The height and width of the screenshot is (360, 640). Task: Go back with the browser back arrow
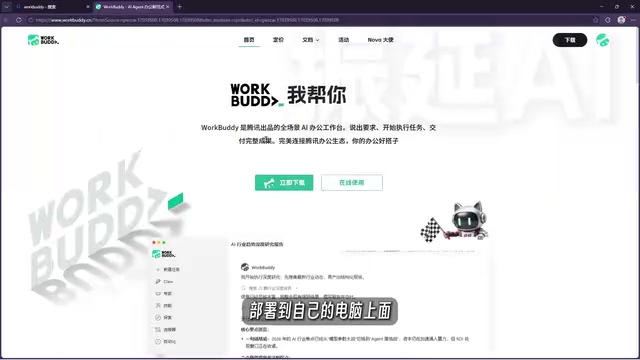tap(6, 20)
